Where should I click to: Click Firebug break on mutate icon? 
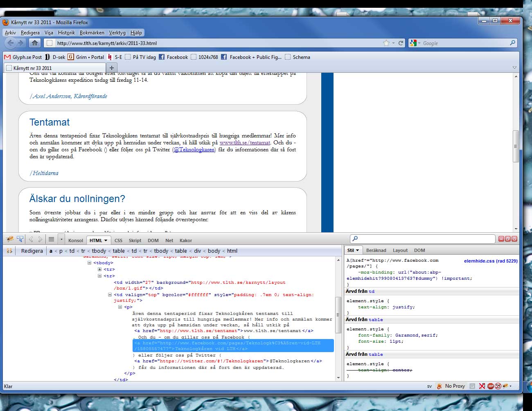[9, 251]
